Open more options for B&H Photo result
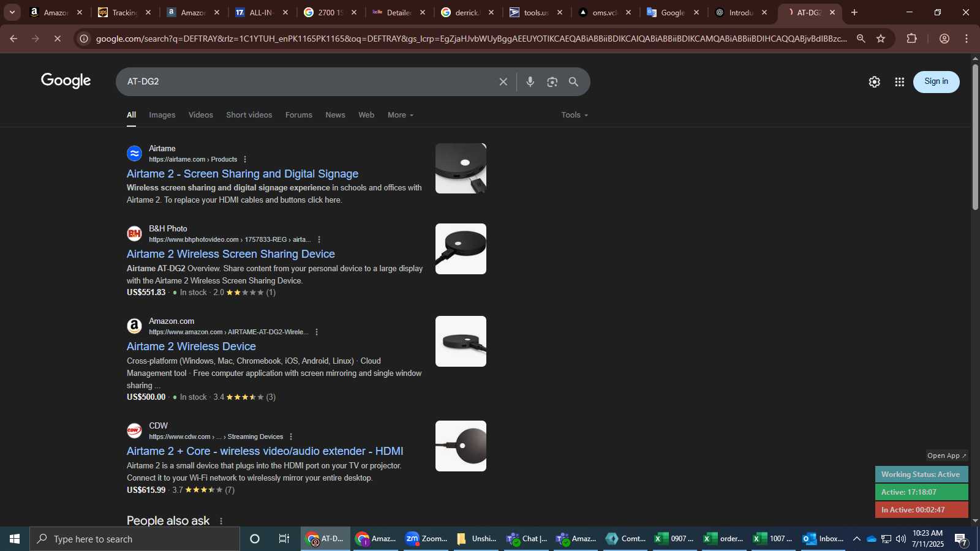980x551 pixels. [x=319, y=239]
